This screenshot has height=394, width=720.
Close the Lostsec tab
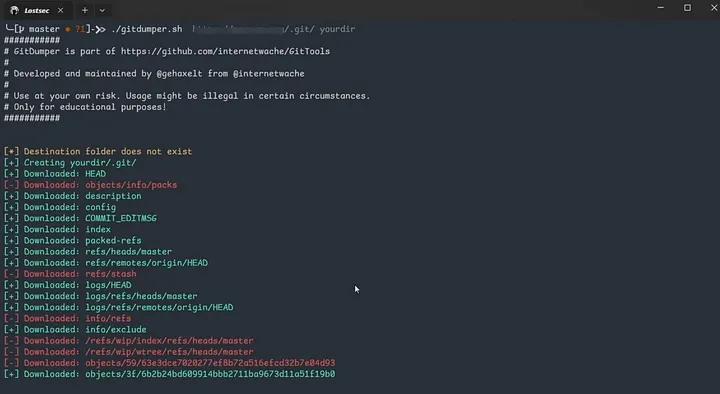tap(61, 10)
